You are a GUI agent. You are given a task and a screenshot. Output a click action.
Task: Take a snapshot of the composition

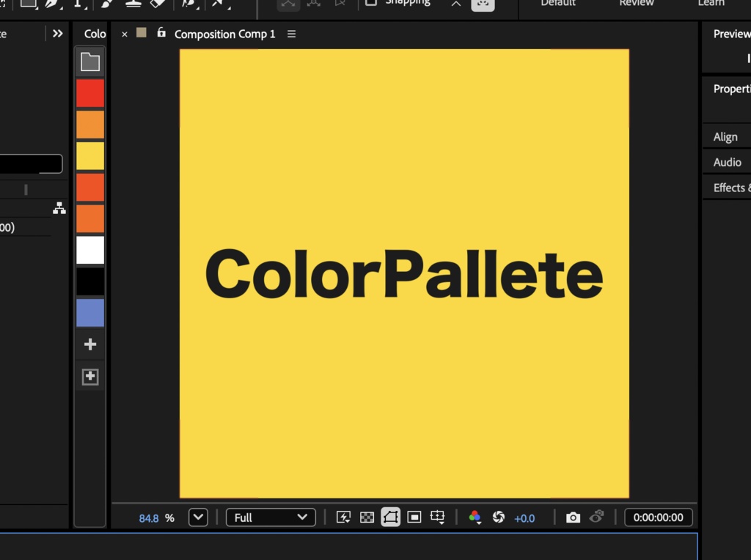[573, 517]
